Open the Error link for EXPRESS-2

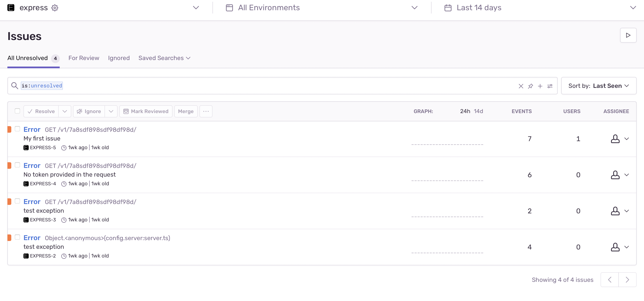coord(32,238)
